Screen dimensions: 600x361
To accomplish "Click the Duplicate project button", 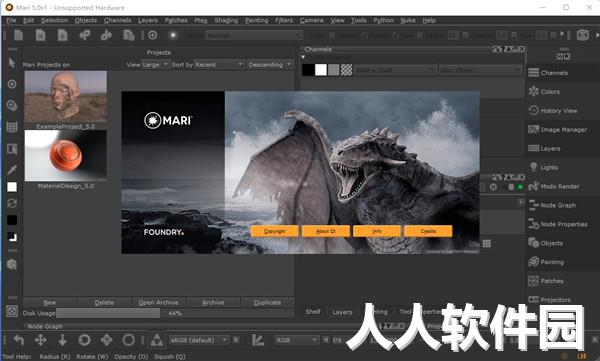I will (267, 302).
